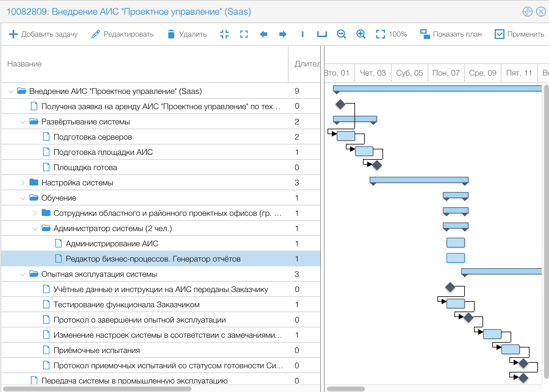The width and height of the screenshot is (549, 392).
Task: Collapse the Обучение group
Action: click(x=23, y=198)
